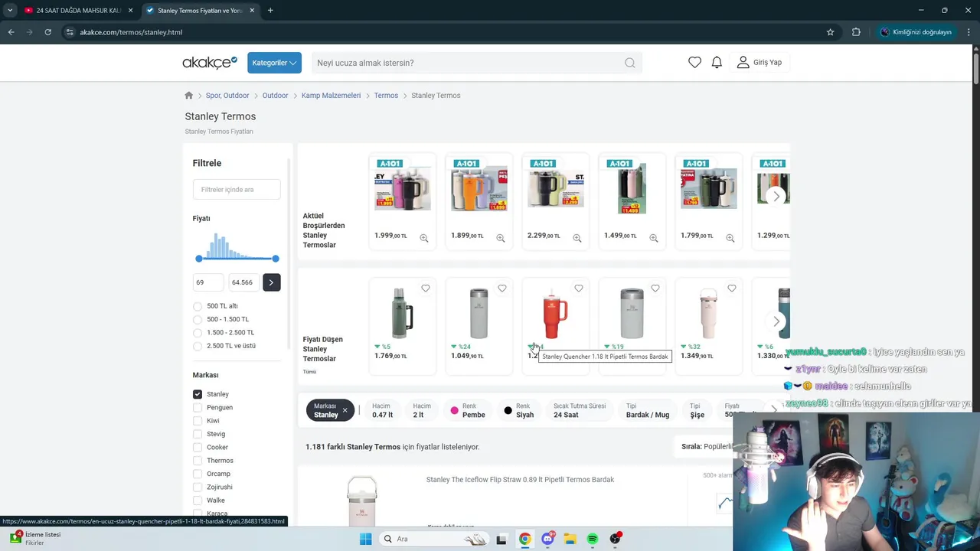Favorite the red Quencher tumbler
Viewport: 980px width, 551px height.
(x=579, y=289)
